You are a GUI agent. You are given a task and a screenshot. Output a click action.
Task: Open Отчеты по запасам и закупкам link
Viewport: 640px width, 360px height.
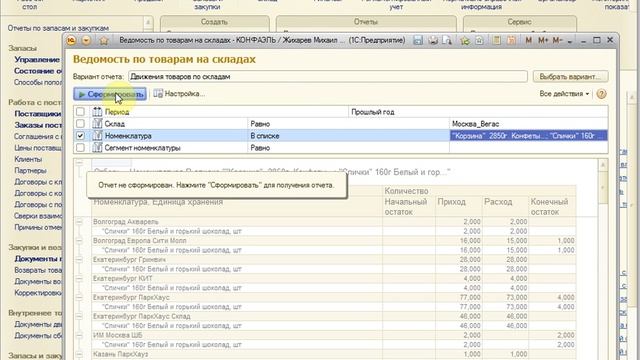tap(58, 28)
